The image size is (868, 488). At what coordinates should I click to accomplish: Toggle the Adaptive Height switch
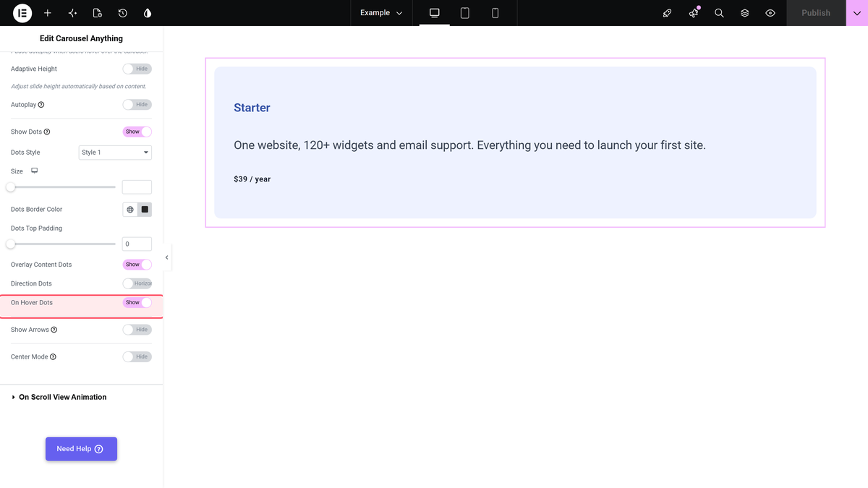pos(137,69)
